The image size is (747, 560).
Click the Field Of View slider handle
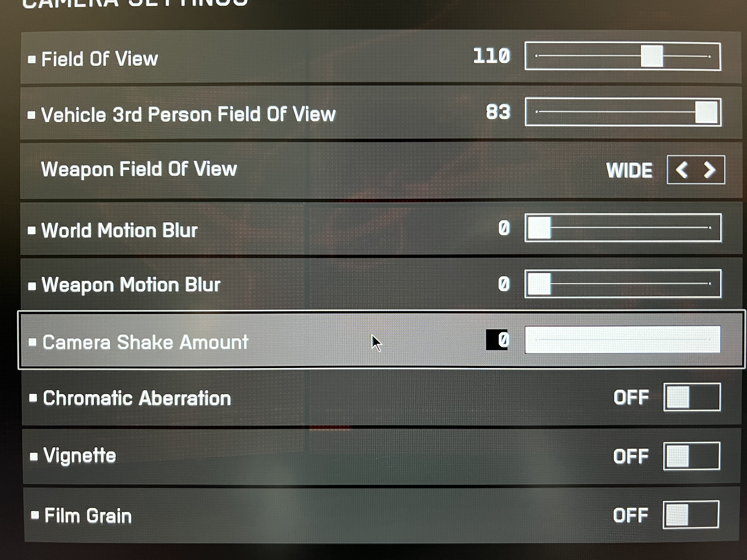[651, 56]
